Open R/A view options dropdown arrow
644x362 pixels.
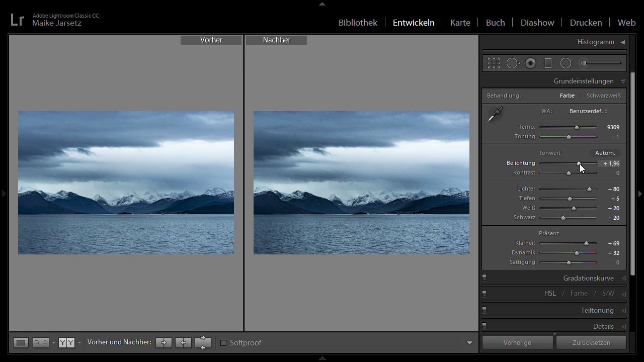(x=53, y=343)
